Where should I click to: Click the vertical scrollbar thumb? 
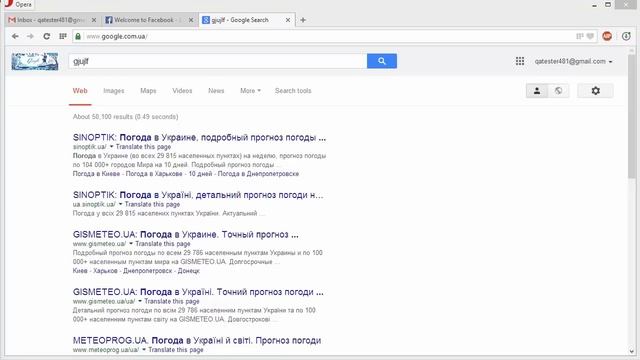coord(632,116)
